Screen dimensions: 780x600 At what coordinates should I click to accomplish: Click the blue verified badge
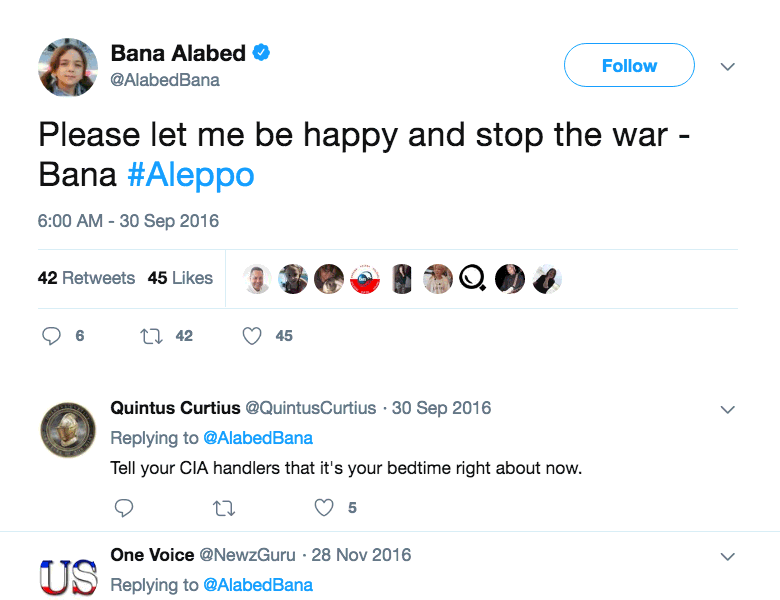[262, 54]
